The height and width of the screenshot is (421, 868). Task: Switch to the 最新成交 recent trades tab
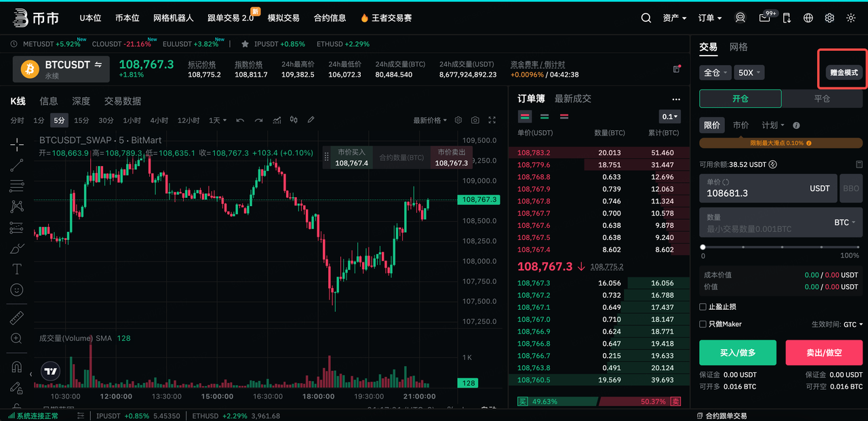572,99
